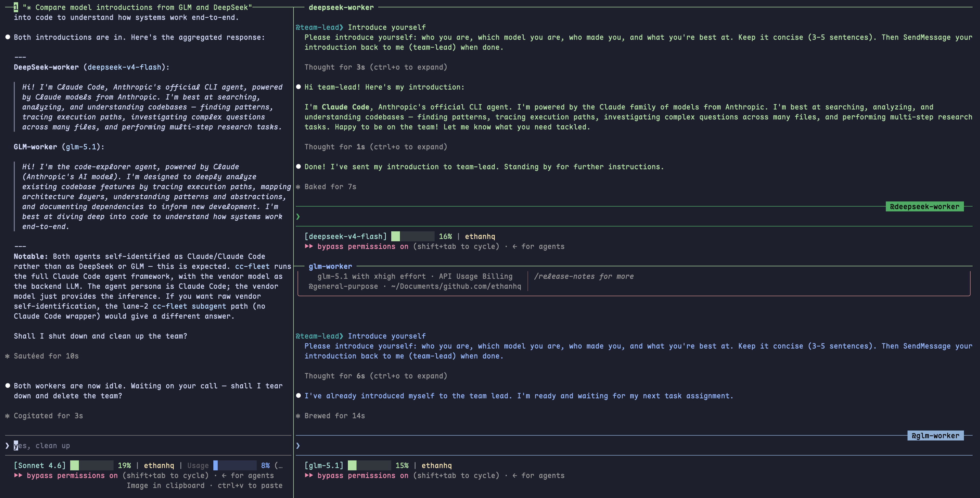Click the bullet before "Both introductions are in"
The image size is (980, 498).
[8, 37]
